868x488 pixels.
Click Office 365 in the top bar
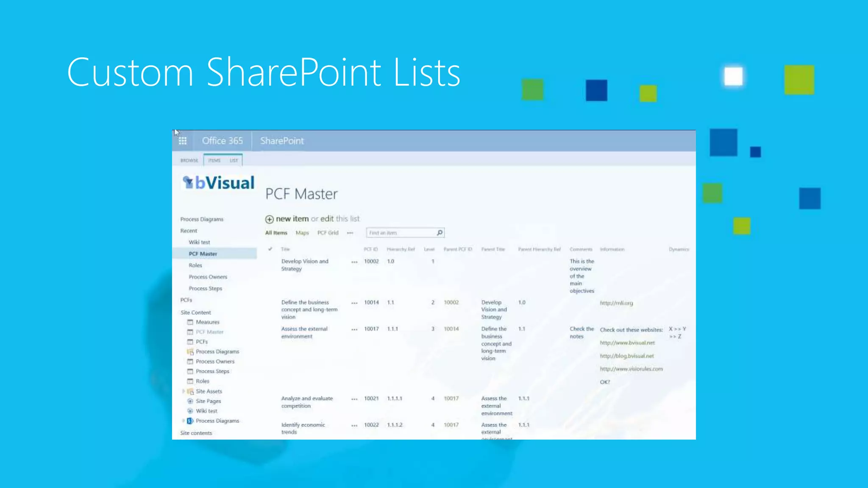223,141
